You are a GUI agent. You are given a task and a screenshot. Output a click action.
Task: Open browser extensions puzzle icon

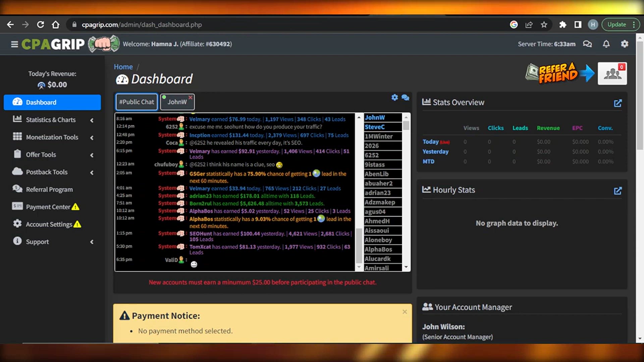tap(563, 24)
